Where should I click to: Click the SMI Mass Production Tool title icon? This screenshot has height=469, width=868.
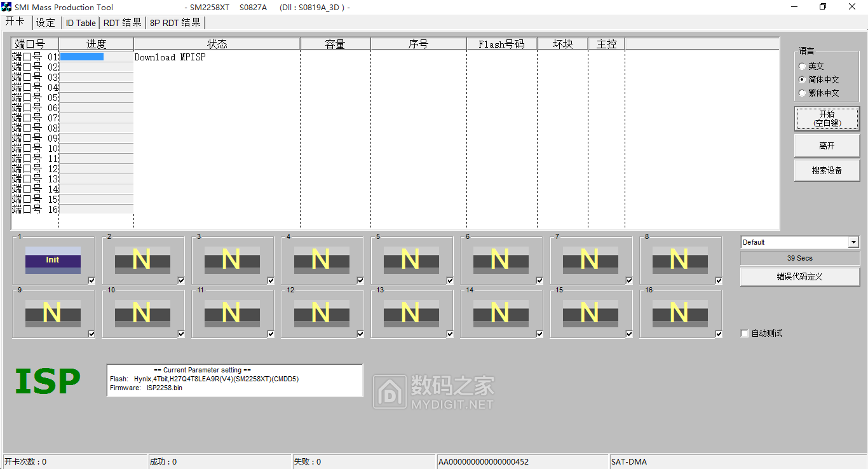pyautogui.click(x=7, y=7)
